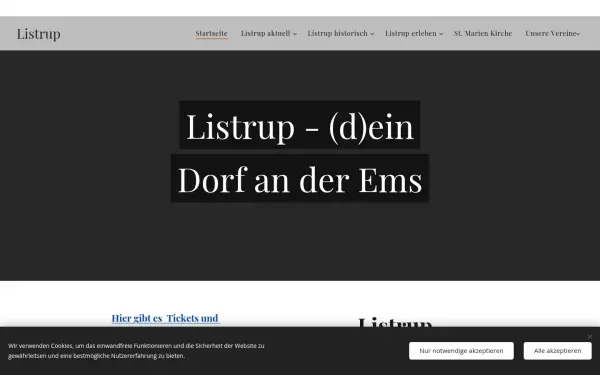This screenshot has width=600, height=375.
Task: Expand the Listrup historisch dropdown chevron
Action: pyautogui.click(x=372, y=34)
